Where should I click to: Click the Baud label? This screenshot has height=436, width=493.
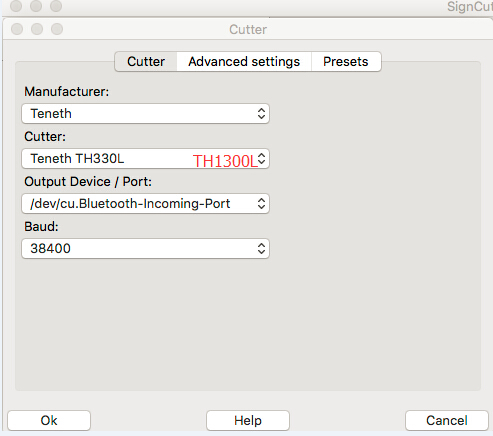[41, 227]
